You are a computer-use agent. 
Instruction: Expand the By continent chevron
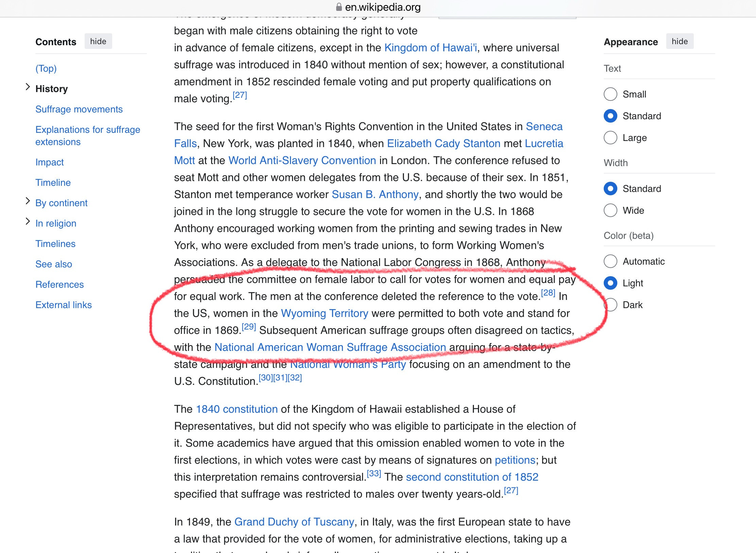(x=28, y=201)
